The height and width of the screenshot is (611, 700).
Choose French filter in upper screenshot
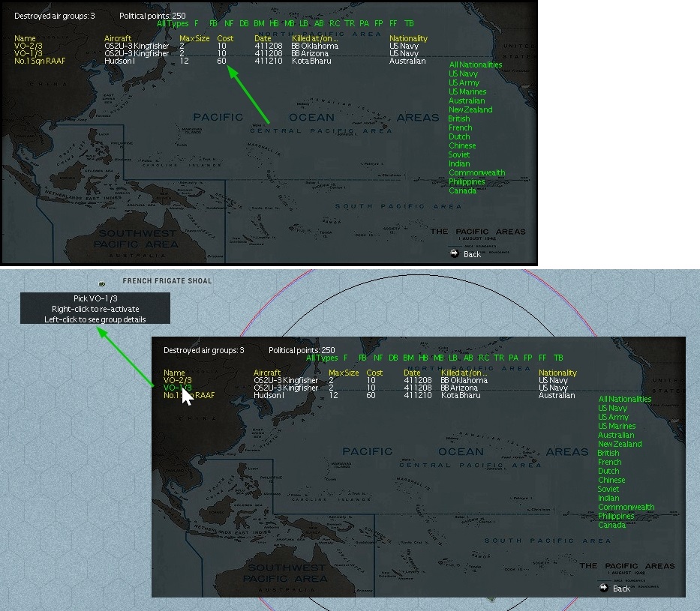coord(460,127)
